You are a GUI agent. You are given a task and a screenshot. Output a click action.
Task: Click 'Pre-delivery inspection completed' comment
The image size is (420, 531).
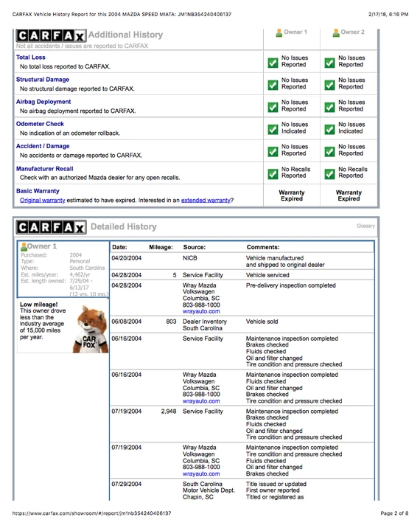point(291,285)
